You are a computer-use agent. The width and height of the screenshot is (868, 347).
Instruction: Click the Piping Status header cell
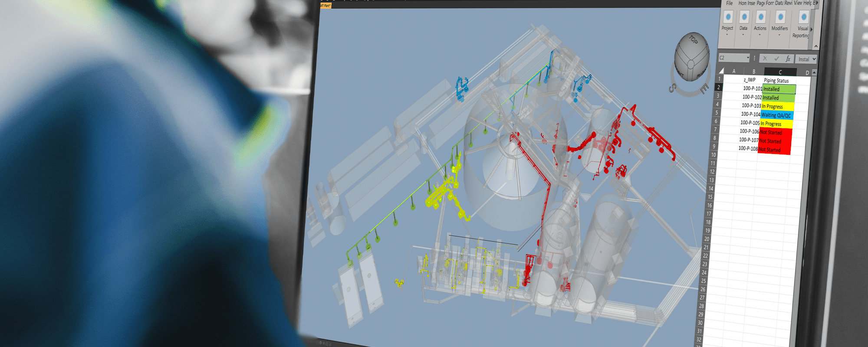point(776,81)
